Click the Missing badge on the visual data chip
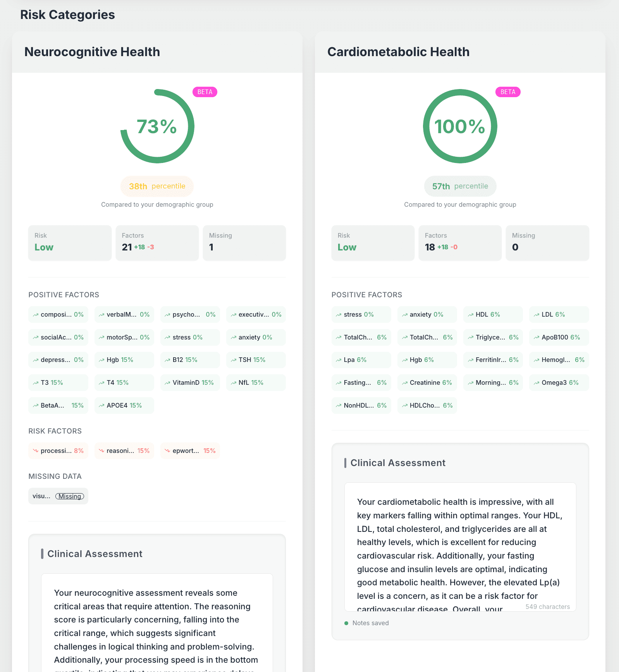This screenshot has width=619, height=672. (x=70, y=496)
